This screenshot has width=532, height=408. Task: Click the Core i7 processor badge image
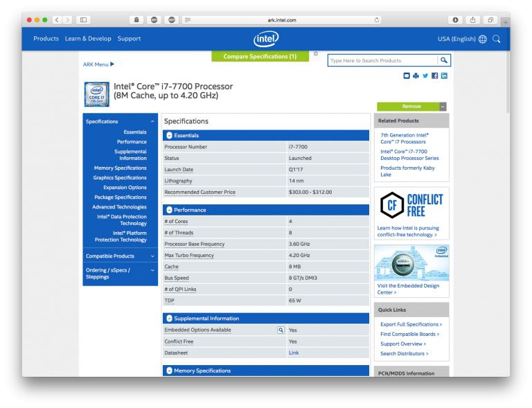coord(97,94)
